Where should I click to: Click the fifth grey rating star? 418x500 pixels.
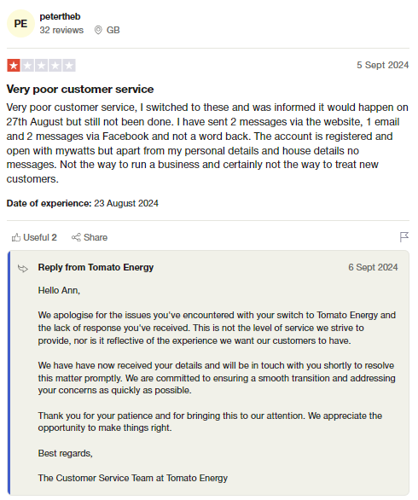pos(69,65)
